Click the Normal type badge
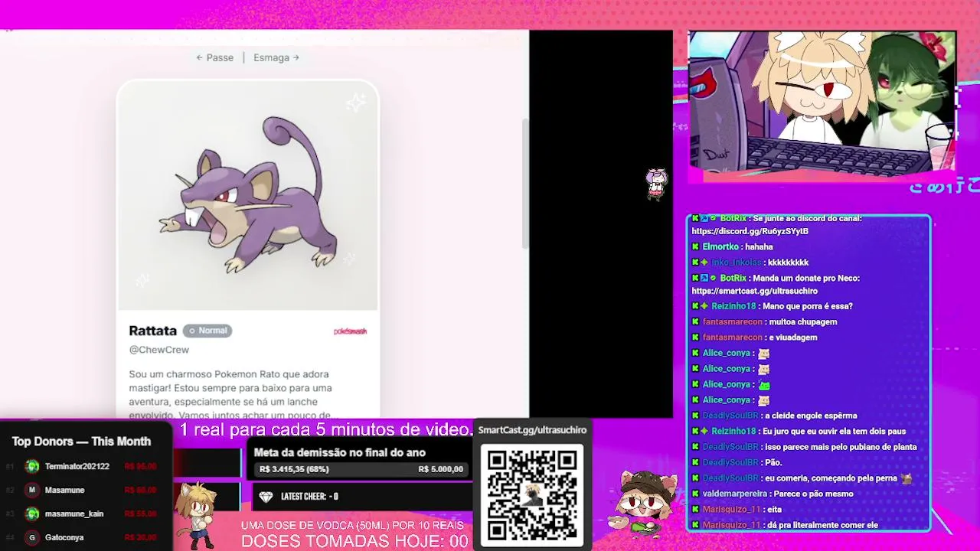 point(207,331)
